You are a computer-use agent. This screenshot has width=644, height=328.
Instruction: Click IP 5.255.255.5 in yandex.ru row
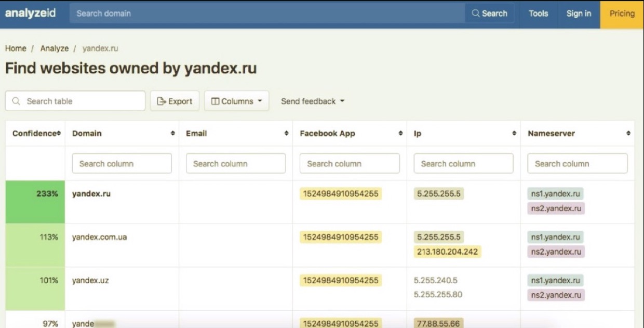point(439,194)
